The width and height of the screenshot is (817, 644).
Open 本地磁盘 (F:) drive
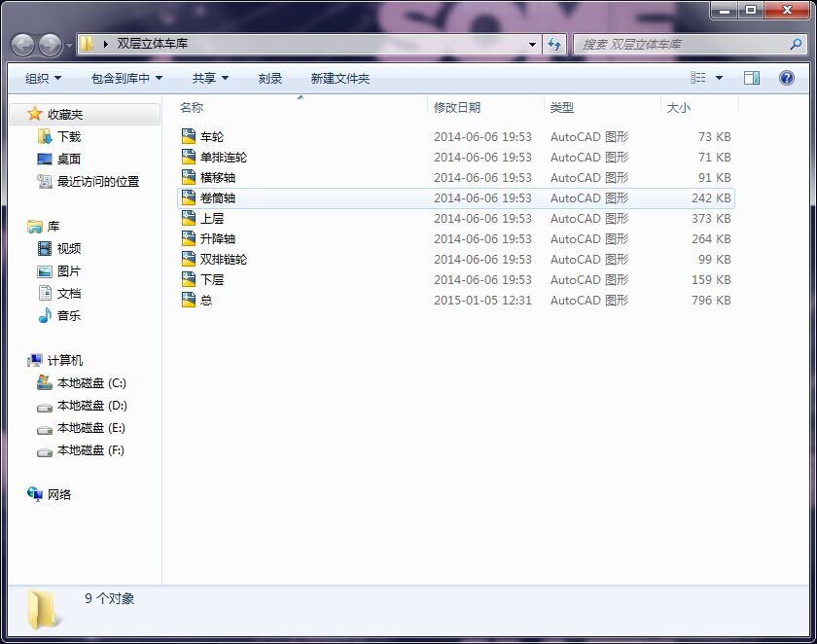(81, 450)
